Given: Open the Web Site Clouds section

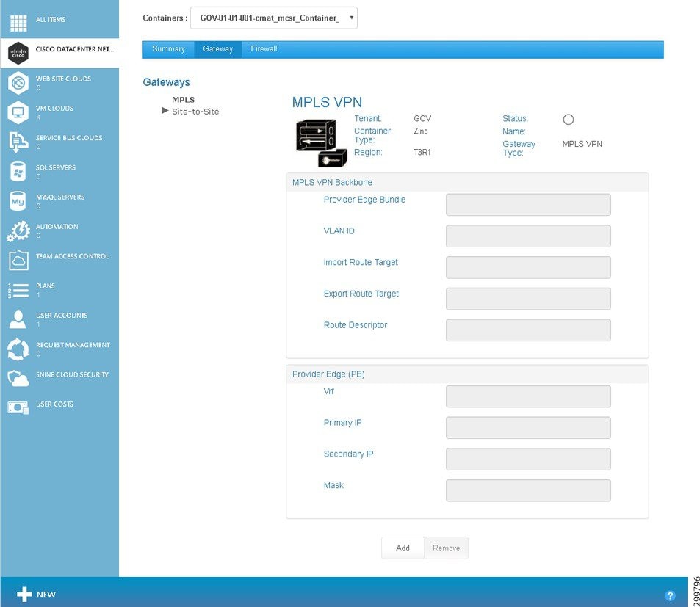Looking at the screenshot, I should pos(18,82).
